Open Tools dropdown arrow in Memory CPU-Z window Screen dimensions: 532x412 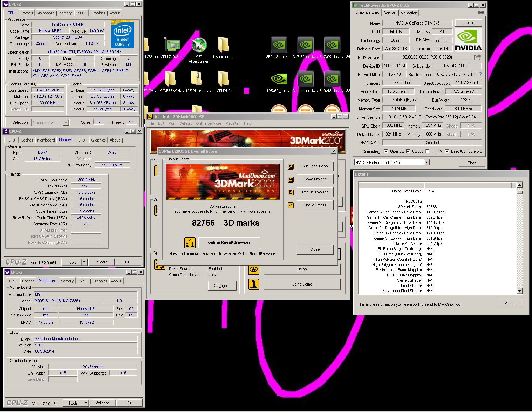[x=84, y=262]
